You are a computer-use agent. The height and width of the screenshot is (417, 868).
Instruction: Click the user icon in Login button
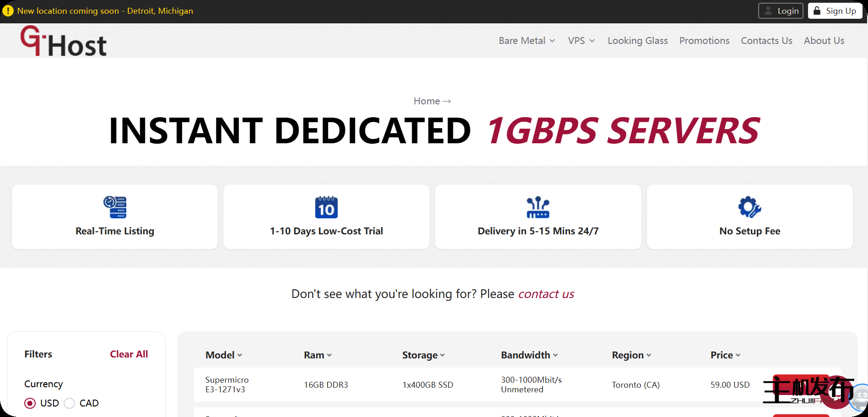click(x=769, y=11)
